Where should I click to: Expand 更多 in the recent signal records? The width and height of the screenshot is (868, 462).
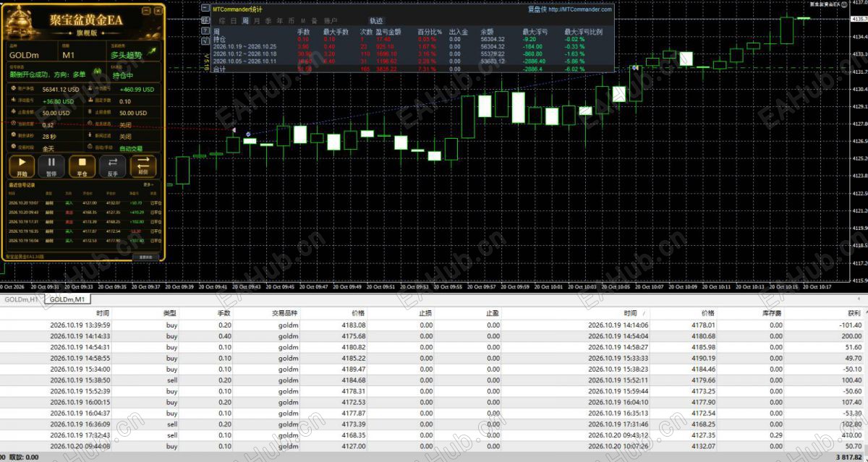tap(148, 185)
